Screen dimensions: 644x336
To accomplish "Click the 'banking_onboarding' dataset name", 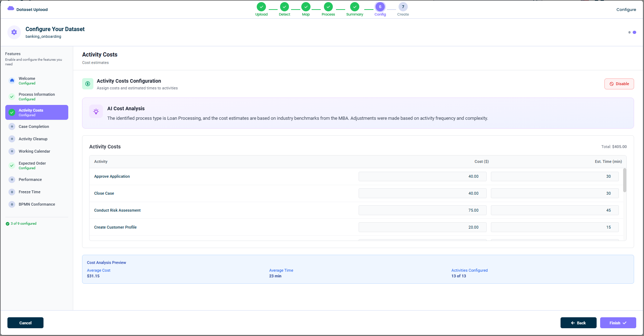I will [43, 36].
